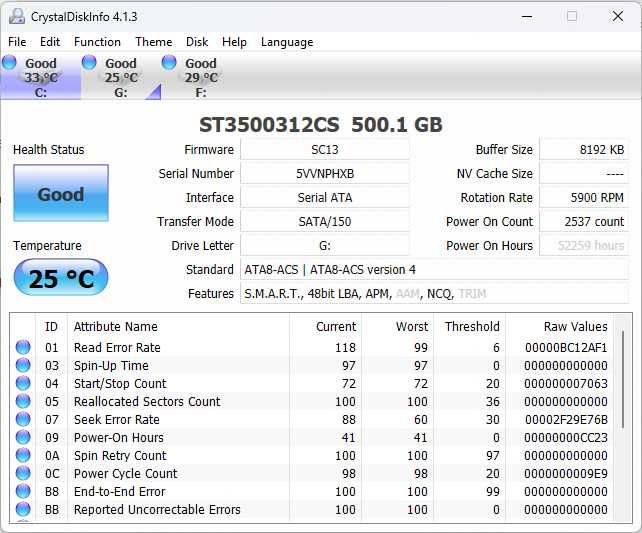Select the F: drive status orb

pos(170,62)
